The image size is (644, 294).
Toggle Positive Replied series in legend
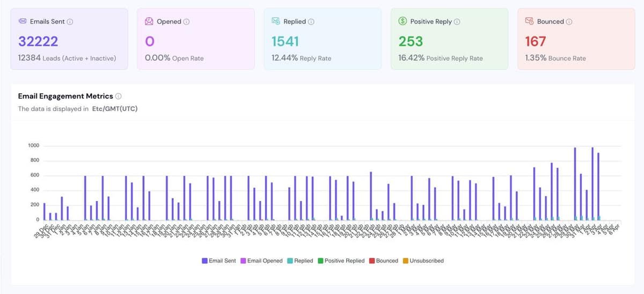(x=341, y=261)
